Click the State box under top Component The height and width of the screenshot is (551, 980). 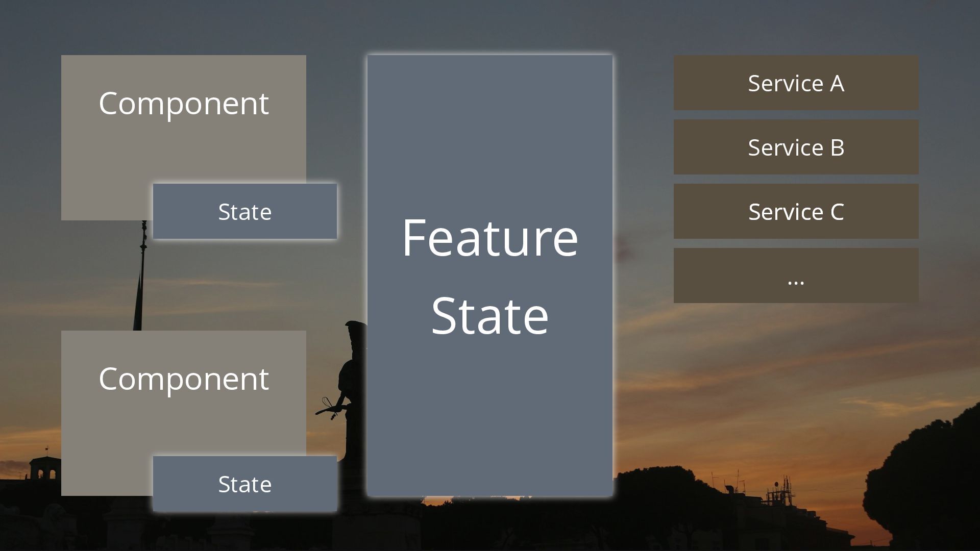pyautogui.click(x=245, y=211)
